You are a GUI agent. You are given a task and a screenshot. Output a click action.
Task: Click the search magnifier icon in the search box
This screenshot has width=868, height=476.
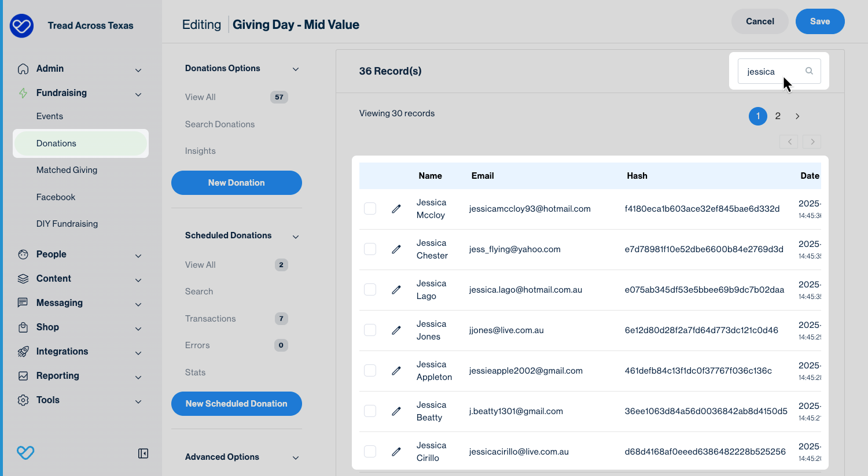(x=809, y=71)
